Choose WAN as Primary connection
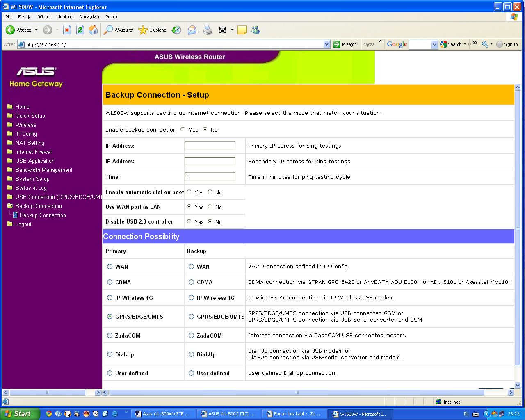Viewport: 525px width, 420px height. tap(110, 267)
